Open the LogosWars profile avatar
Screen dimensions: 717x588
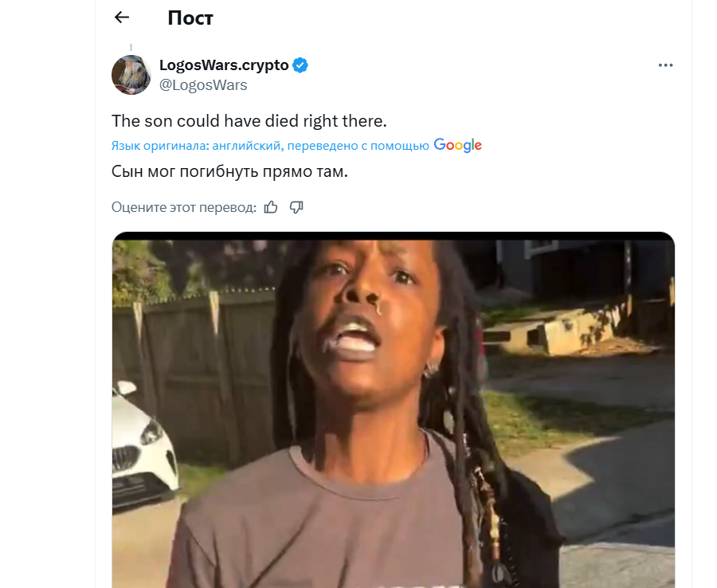pos(131,75)
